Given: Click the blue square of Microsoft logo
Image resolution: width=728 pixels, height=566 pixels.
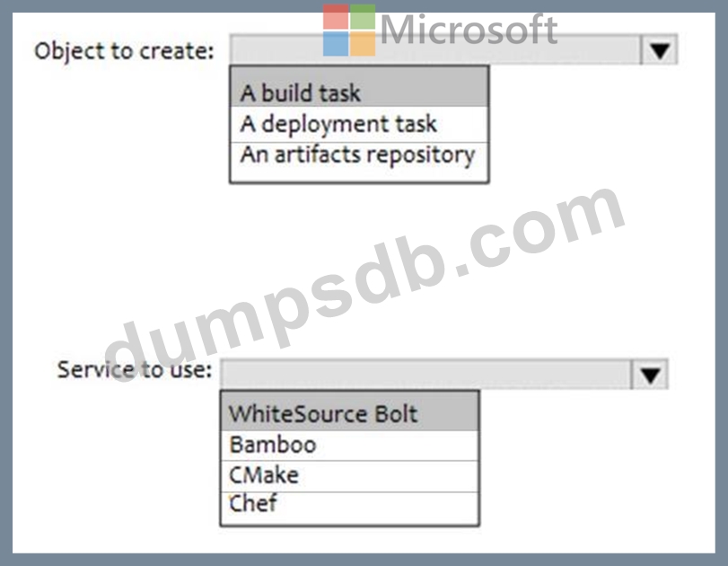Looking at the screenshot, I should click(336, 44).
